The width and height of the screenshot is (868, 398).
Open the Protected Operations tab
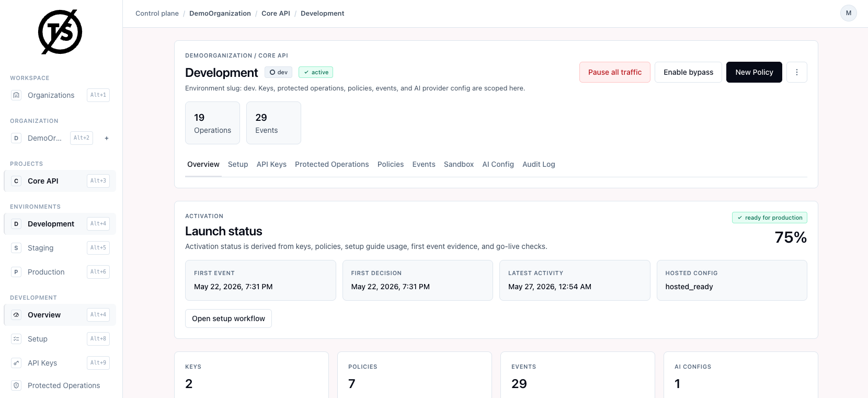coord(332,164)
